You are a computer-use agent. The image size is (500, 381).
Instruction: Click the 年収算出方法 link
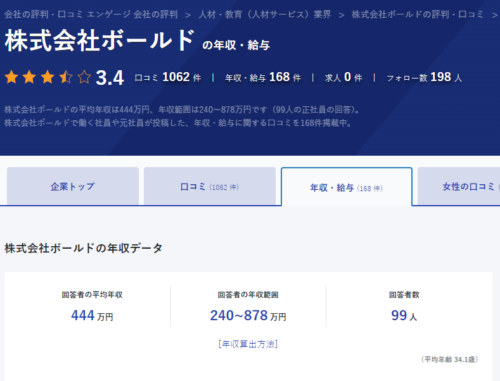(248, 344)
